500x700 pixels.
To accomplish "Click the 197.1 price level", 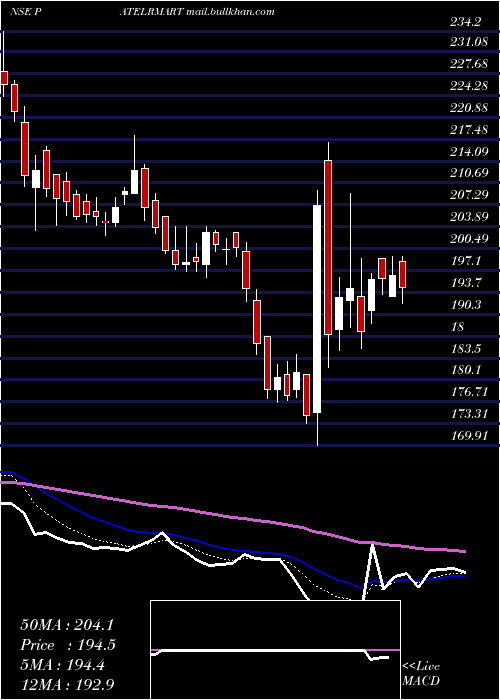I will (x=465, y=261).
